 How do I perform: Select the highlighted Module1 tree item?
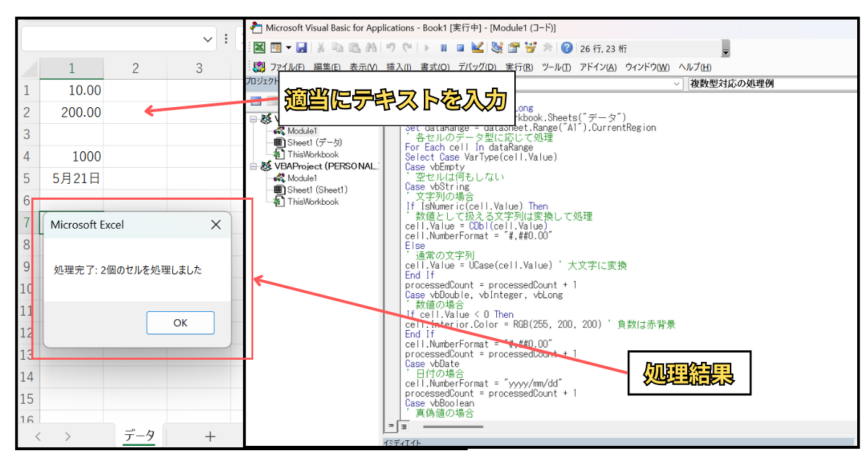pyautogui.click(x=296, y=131)
